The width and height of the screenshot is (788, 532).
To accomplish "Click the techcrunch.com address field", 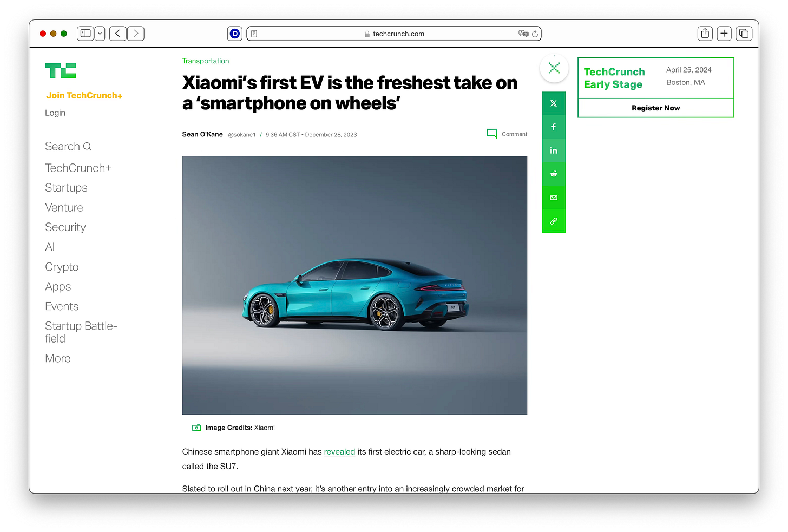I will coord(394,34).
